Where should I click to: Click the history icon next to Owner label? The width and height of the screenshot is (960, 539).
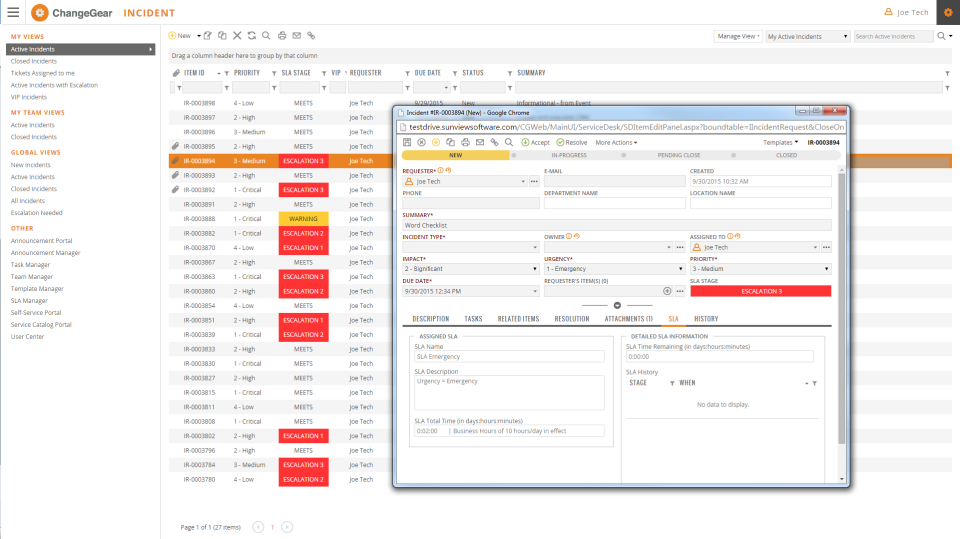click(x=577, y=236)
